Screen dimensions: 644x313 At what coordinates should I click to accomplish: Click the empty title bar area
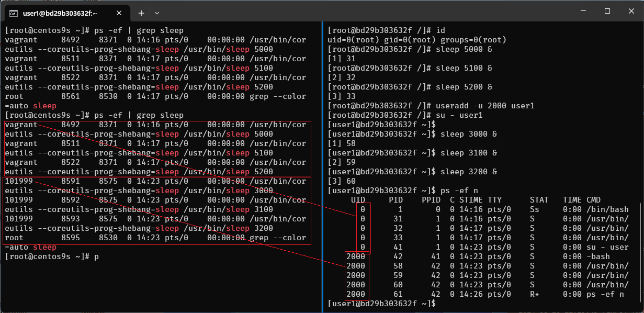[x=366, y=11]
